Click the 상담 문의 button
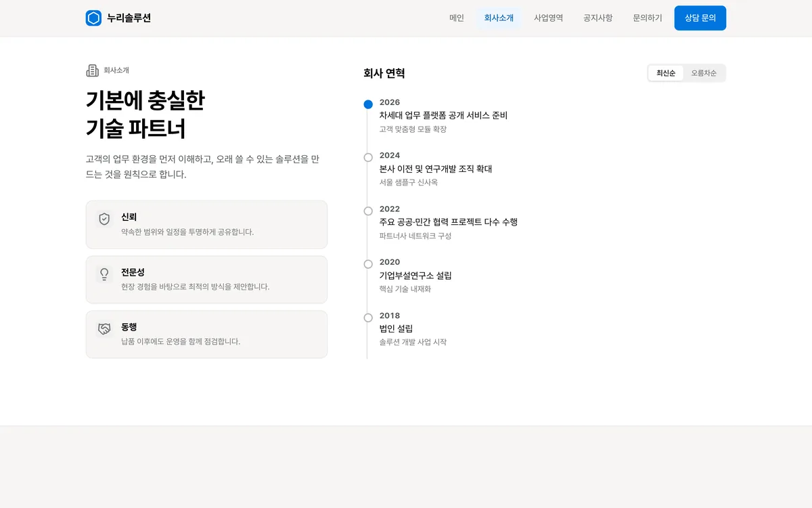This screenshot has width=812, height=508. click(x=700, y=18)
